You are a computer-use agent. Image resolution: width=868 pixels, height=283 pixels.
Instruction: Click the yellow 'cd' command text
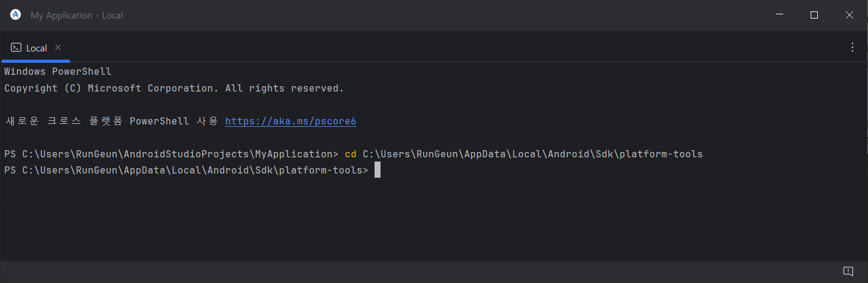(351, 154)
